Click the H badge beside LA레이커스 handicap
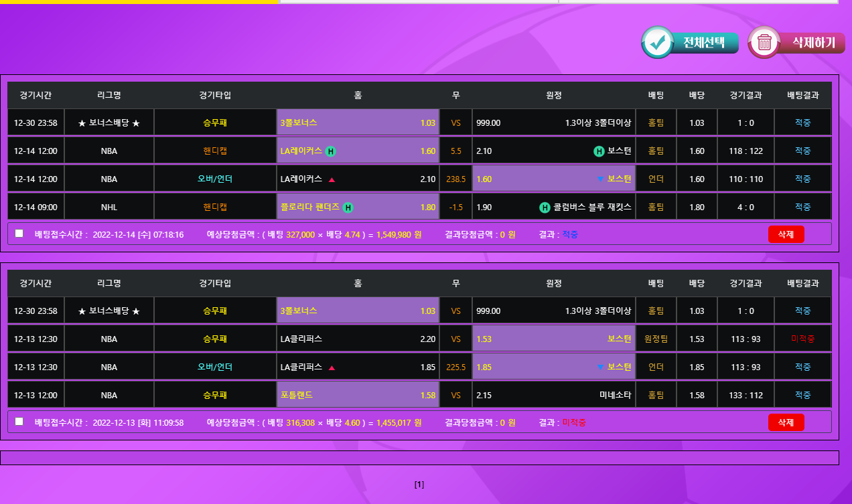This screenshot has width=852, height=504. pos(330,151)
